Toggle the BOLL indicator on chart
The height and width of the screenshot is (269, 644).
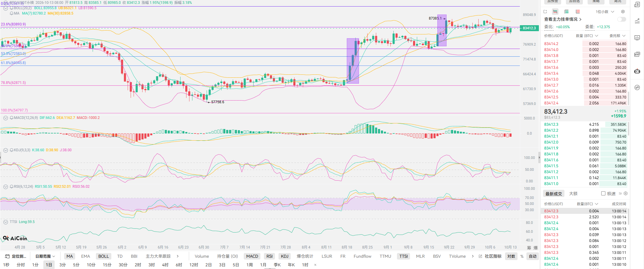[x=104, y=256]
